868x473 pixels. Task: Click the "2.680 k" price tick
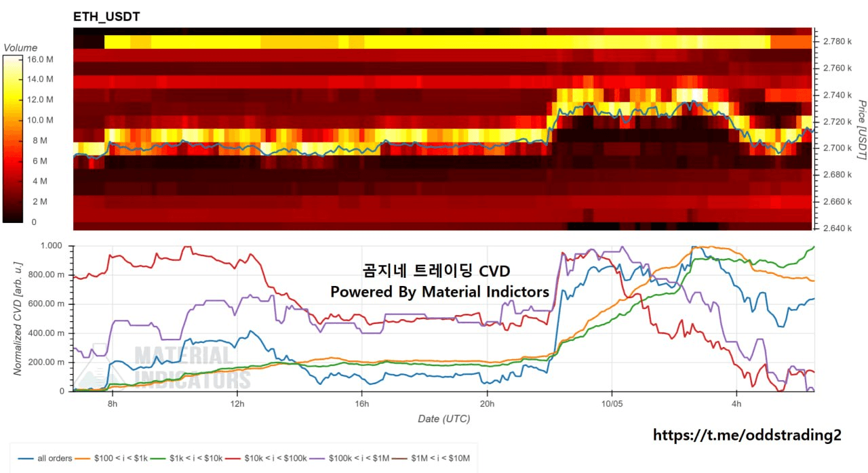[x=837, y=175]
